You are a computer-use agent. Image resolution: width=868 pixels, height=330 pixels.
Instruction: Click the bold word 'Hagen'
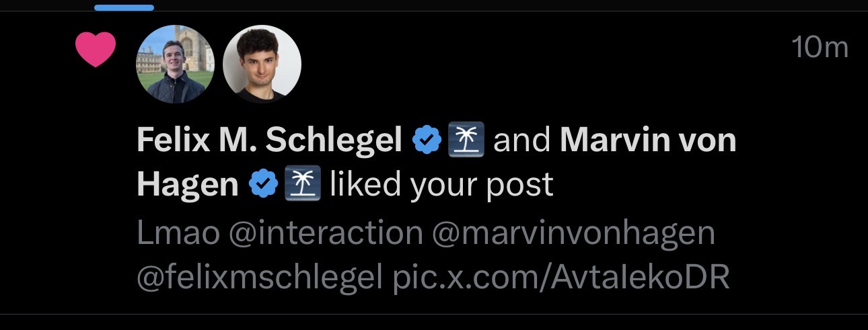tap(188, 183)
